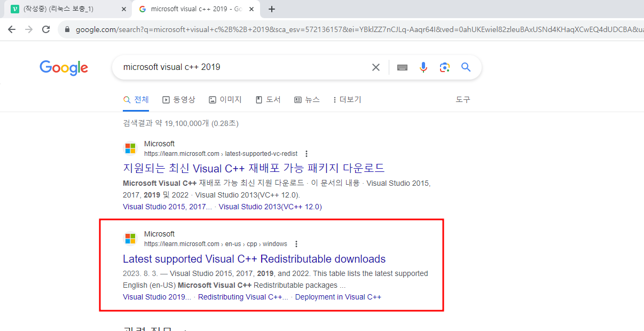The height and width of the screenshot is (331, 644).
Task: Follow the Visual Studio 2015, 2017... sitelink
Action: click(167, 207)
